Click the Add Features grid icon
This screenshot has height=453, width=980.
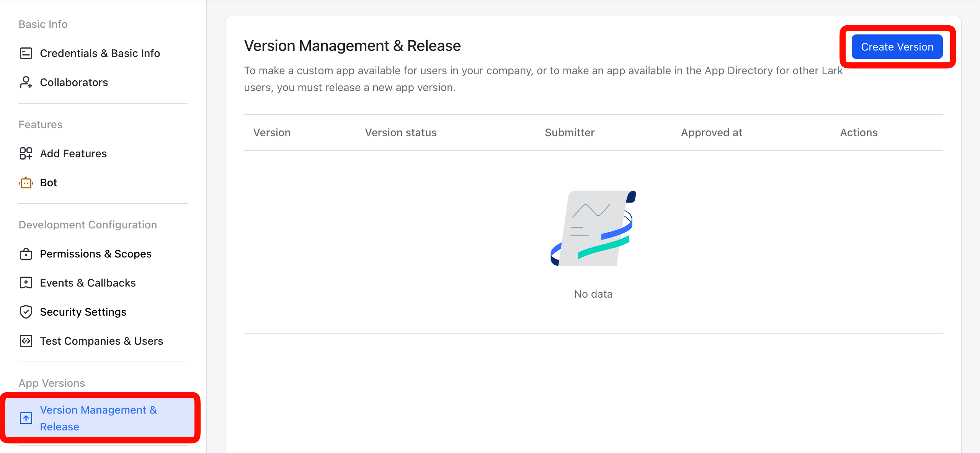[x=26, y=153]
